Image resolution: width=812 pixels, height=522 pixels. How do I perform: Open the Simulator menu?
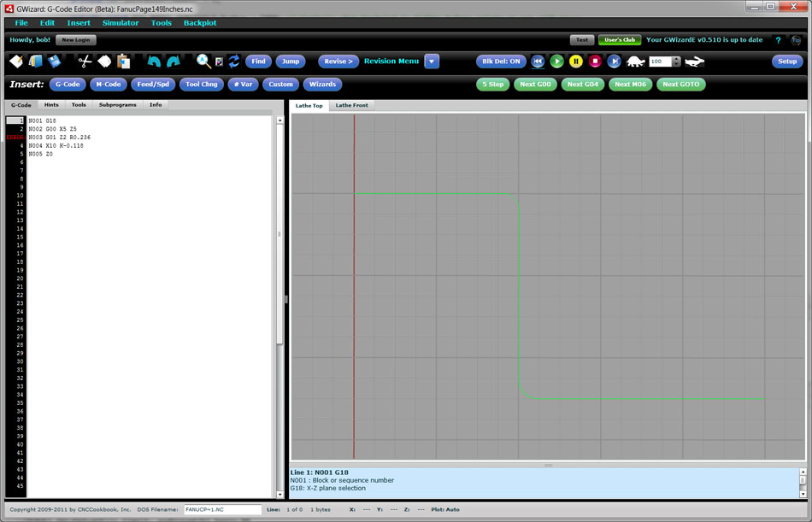click(121, 23)
